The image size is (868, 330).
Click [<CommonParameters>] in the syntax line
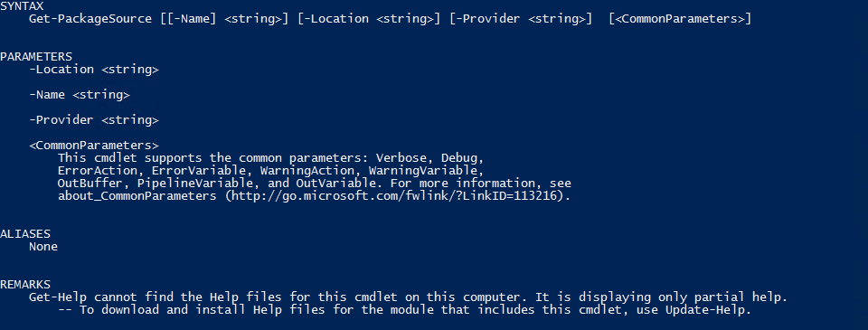click(680, 19)
